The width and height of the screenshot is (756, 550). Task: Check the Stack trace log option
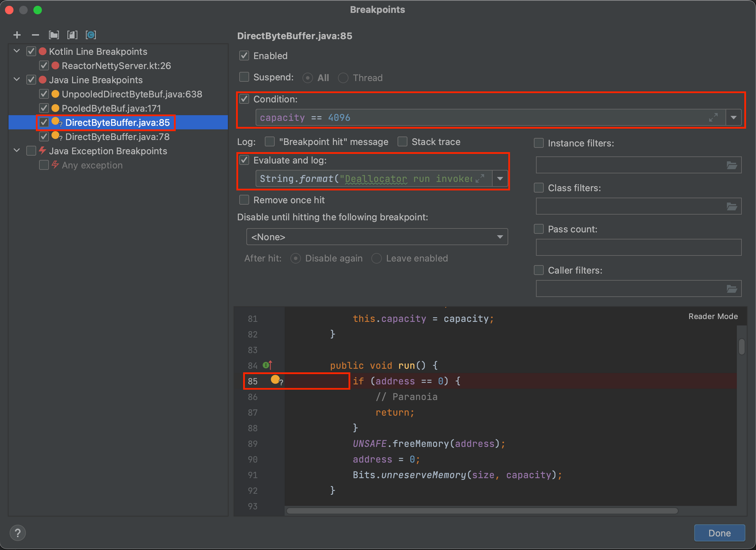pyautogui.click(x=403, y=142)
